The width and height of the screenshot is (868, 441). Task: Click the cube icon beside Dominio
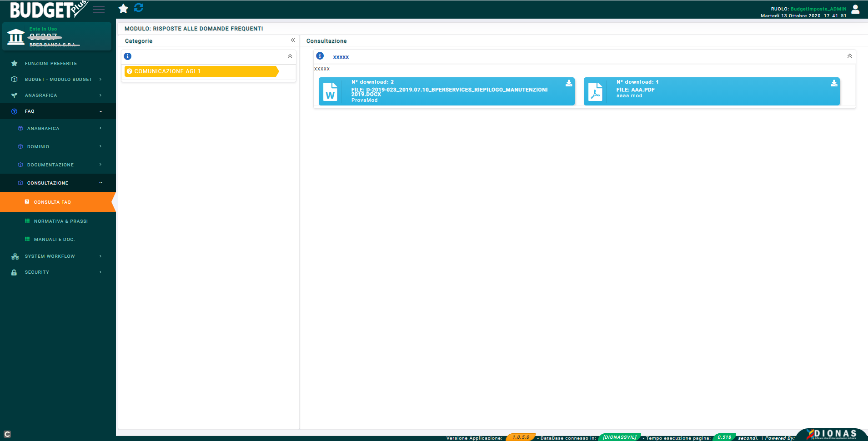point(20,147)
